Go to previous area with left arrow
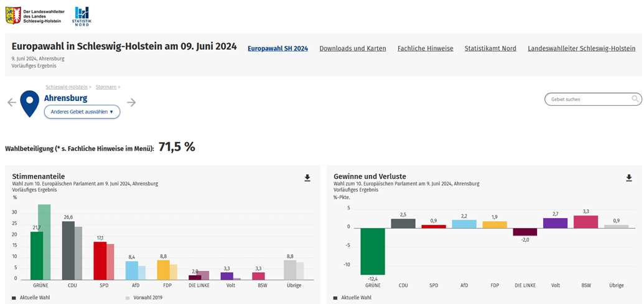The image size is (644, 304). click(x=11, y=103)
